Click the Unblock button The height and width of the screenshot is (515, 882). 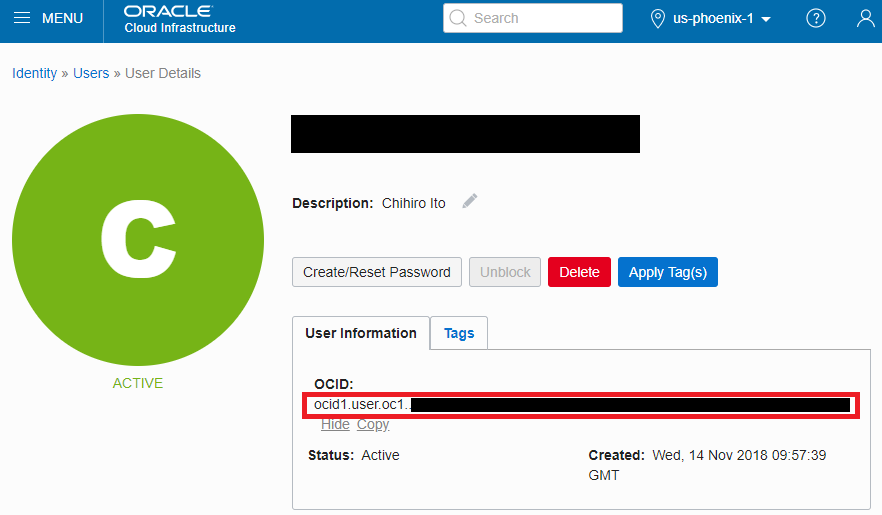(x=505, y=272)
